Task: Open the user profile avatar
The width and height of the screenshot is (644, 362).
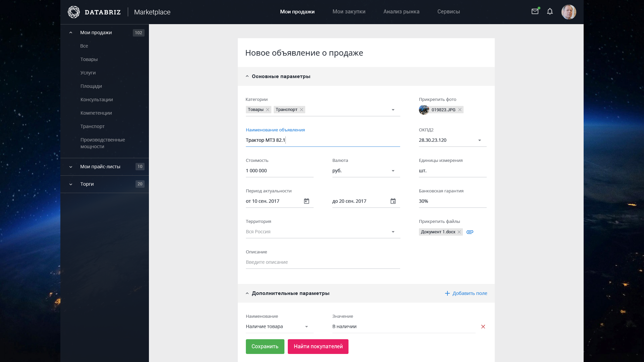Action: (569, 12)
